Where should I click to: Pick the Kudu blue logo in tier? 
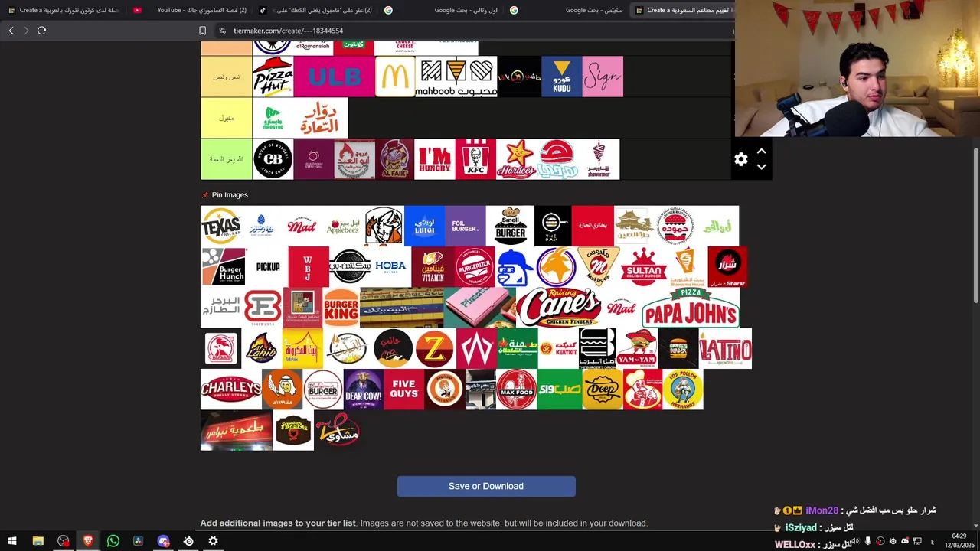click(x=561, y=77)
